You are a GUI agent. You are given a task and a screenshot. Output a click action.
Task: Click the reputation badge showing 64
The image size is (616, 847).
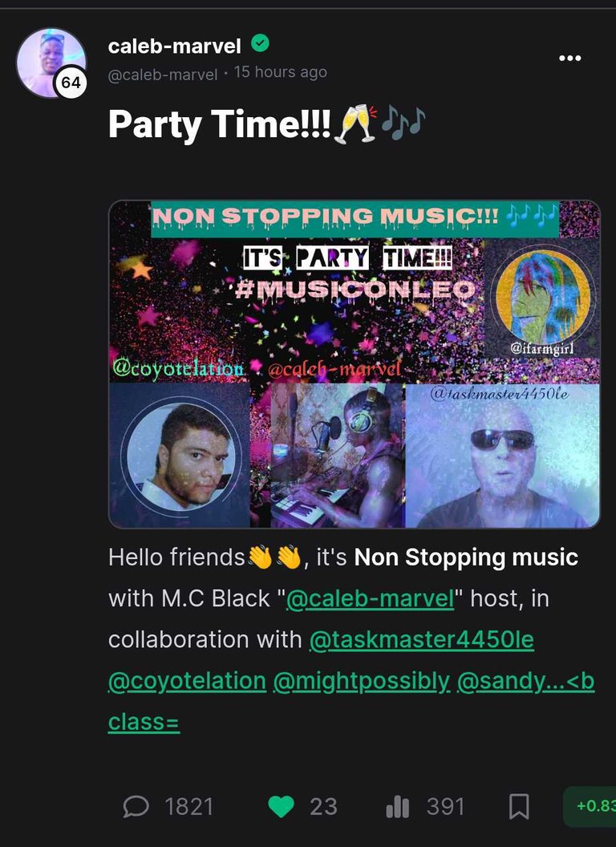pos(71,82)
